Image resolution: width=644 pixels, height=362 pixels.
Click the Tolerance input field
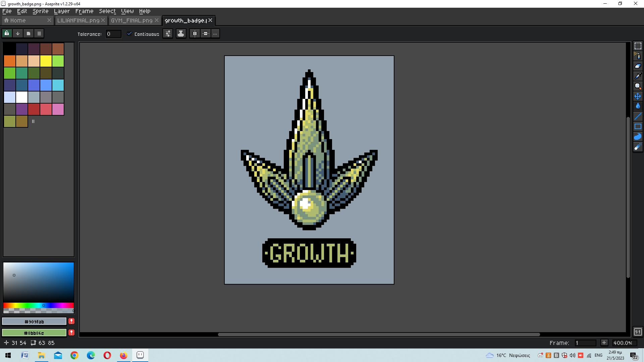coord(113,34)
